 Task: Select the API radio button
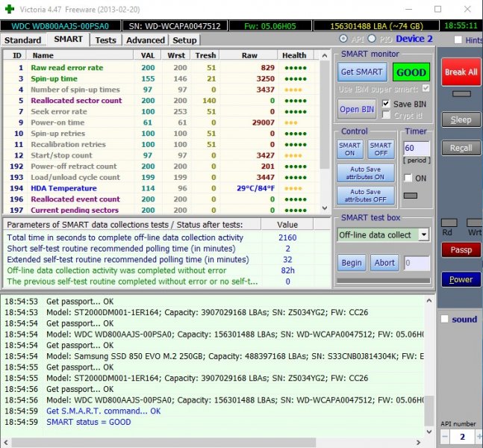point(343,39)
